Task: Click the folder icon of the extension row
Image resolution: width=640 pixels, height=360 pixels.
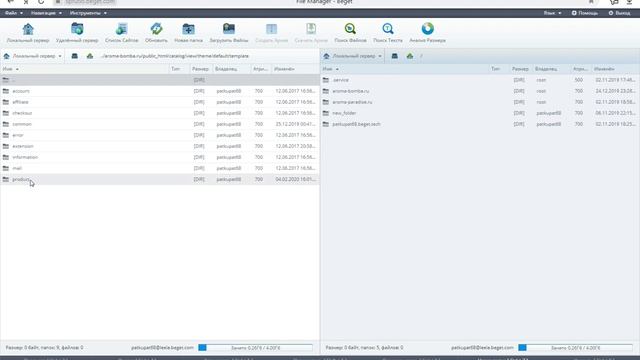Action: (x=6, y=146)
